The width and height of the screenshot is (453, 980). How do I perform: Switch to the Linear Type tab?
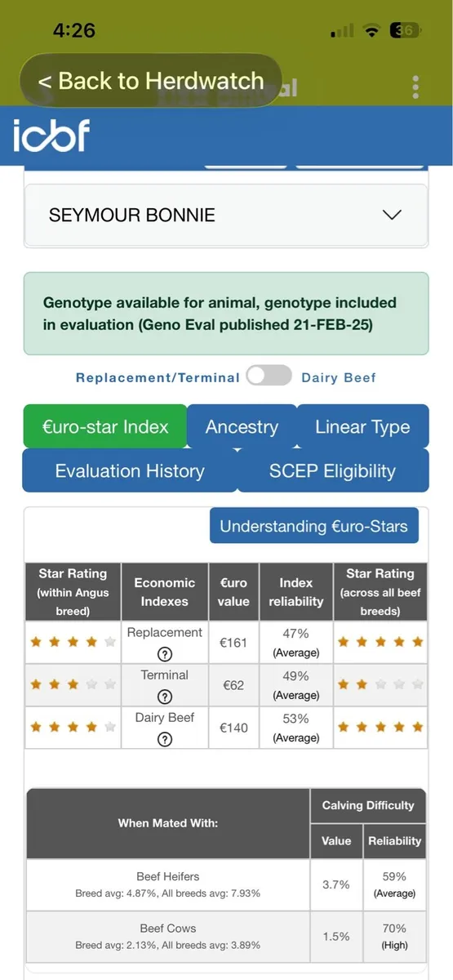point(362,426)
